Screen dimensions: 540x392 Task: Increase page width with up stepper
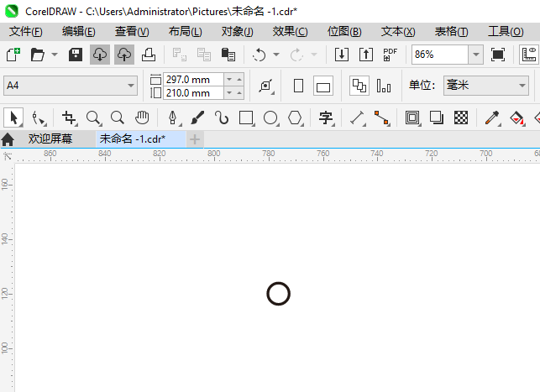pos(239,80)
